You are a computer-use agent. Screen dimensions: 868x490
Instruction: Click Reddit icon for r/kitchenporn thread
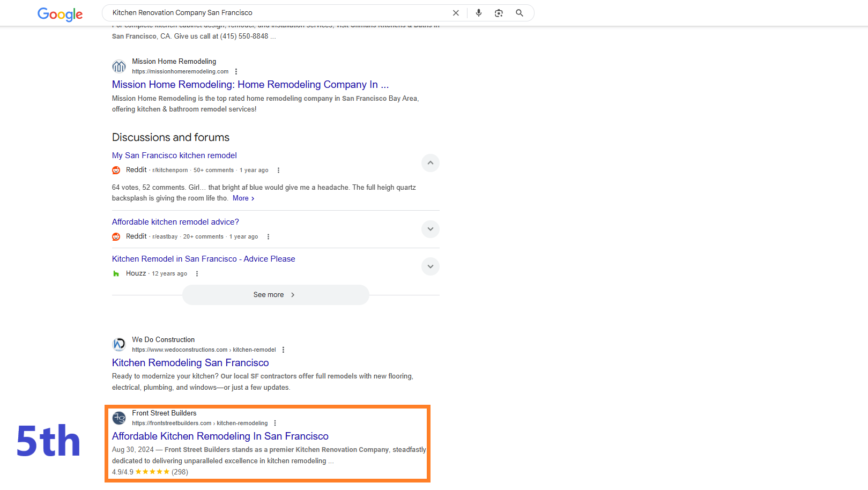116,170
